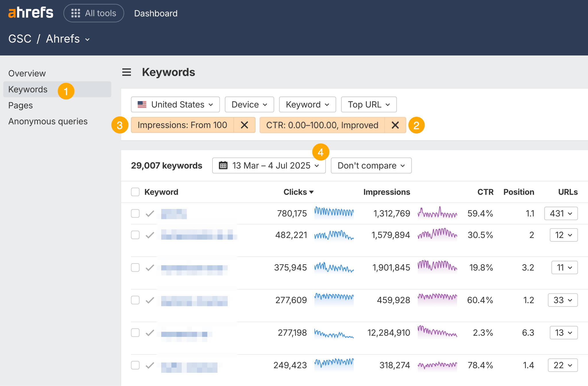
Task: Select all keywords via the header checkbox
Action: pos(135,191)
